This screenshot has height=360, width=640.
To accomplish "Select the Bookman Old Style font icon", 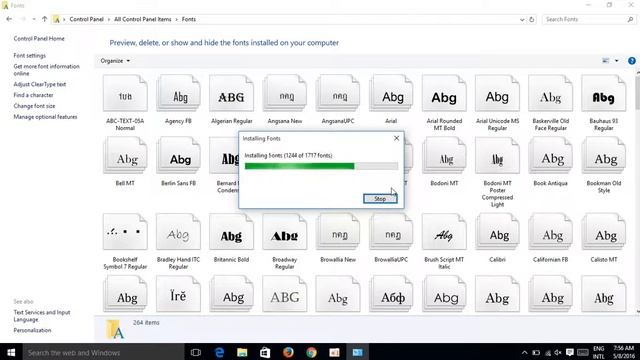I will click(604, 156).
